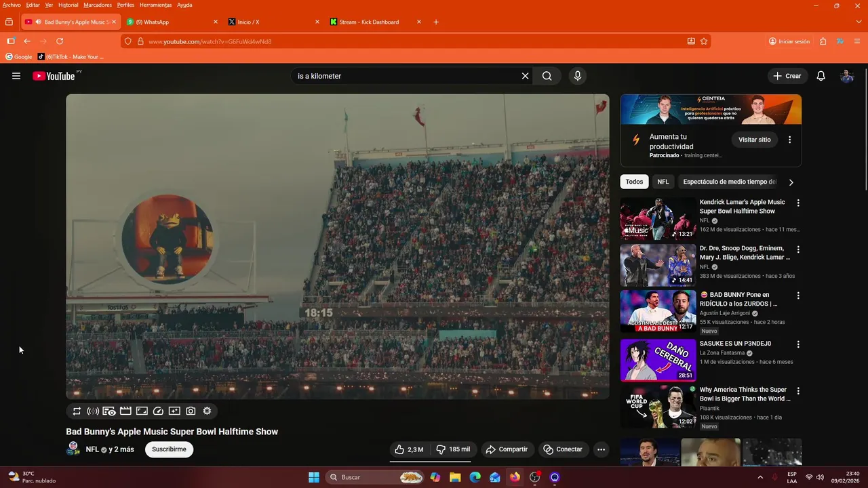Start voice search with the microphone
The image size is (868, 488).
[x=578, y=76]
